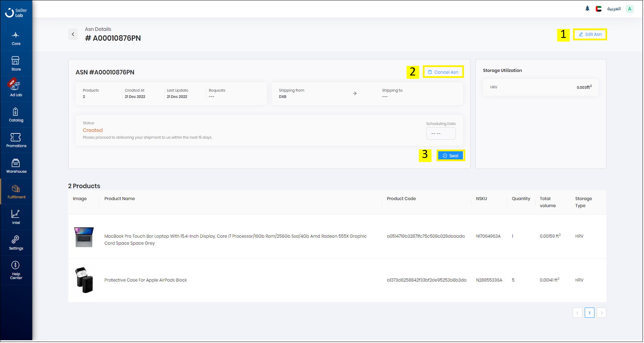This screenshot has width=644, height=343.
Task: Open the user avatar menu
Action: tap(629, 8)
